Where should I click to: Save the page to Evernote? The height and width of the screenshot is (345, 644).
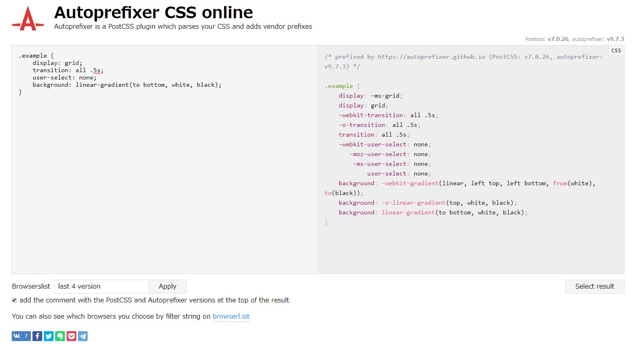pos(60,336)
